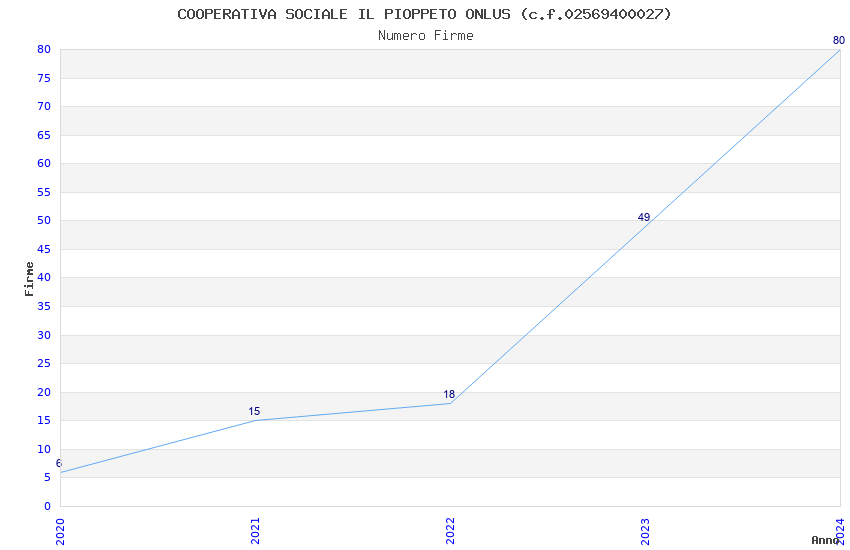This screenshot has height=550, width=850.
Task: Click the y-axis tick label 0
Action: click(x=47, y=506)
